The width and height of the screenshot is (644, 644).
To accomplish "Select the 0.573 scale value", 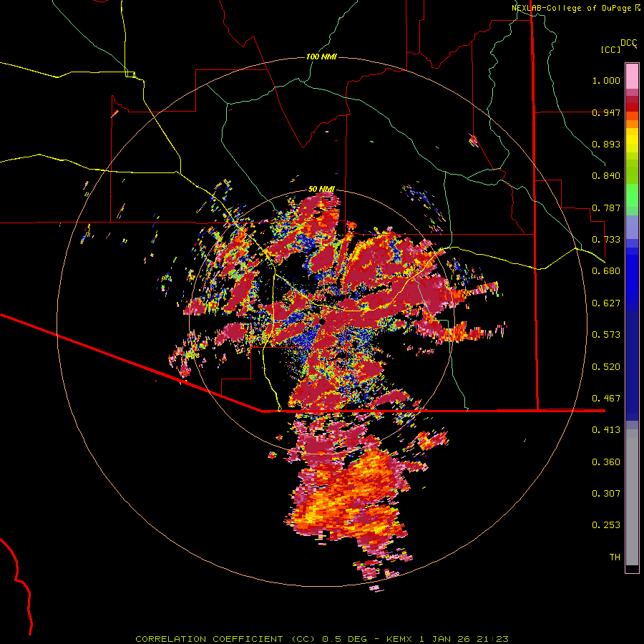I will click(606, 335).
